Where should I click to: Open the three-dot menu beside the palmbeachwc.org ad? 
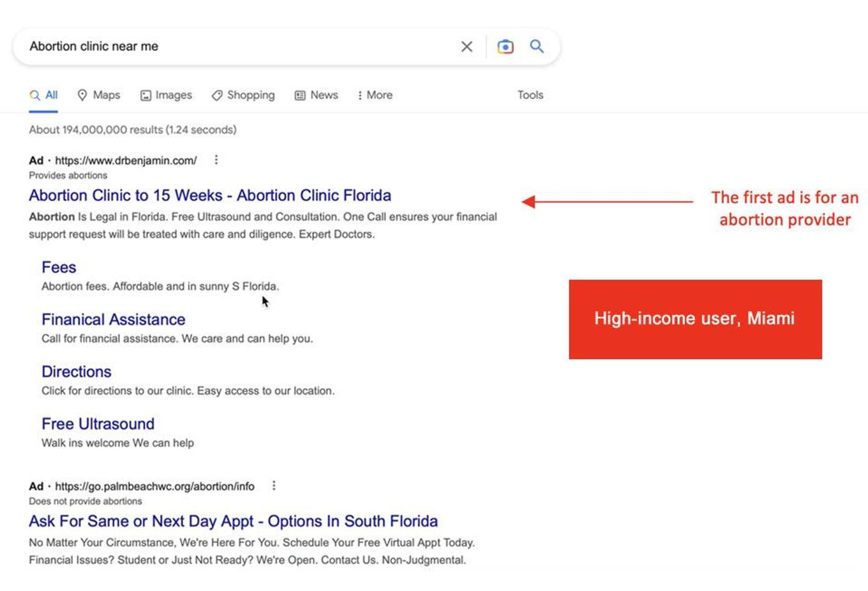tap(274, 486)
